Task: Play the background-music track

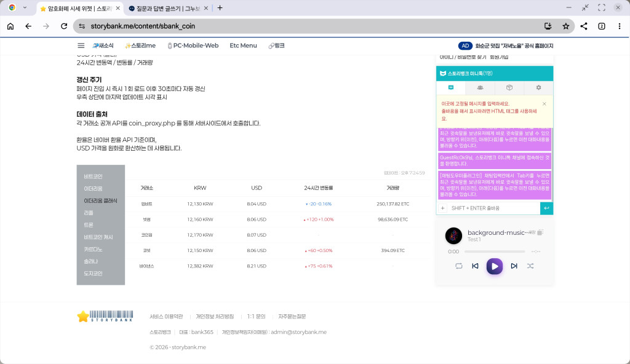Action: tap(495, 266)
